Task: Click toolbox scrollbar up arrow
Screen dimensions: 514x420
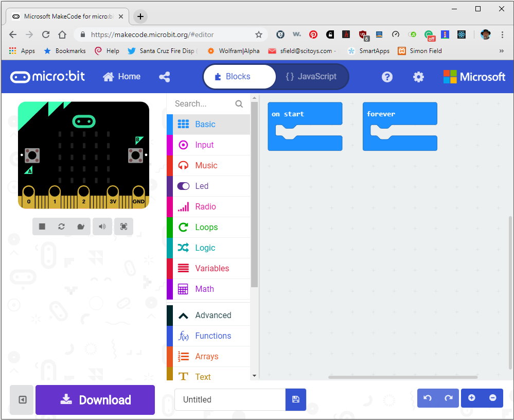Action: [254, 98]
